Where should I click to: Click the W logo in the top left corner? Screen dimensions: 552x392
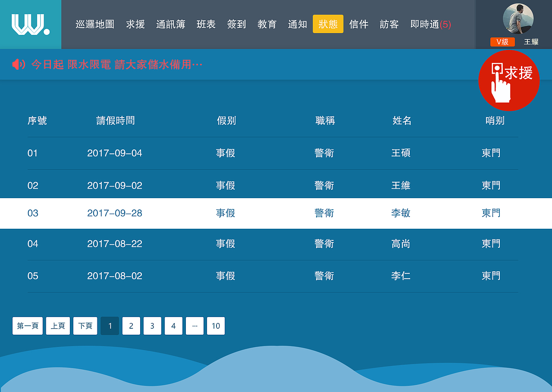click(29, 24)
